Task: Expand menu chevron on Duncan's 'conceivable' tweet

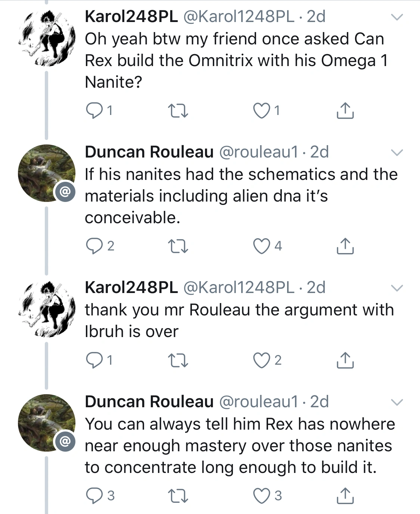Action: (396, 153)
